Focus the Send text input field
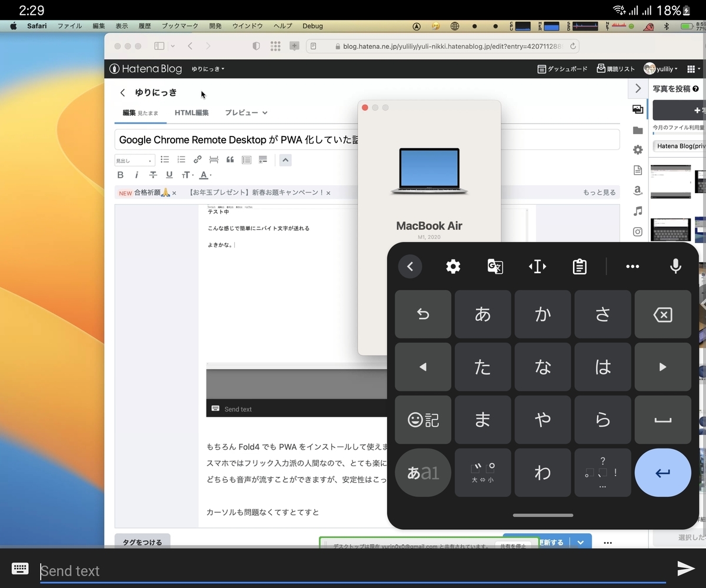This screenshot has width=706, height=588. (x=353, y=570)
